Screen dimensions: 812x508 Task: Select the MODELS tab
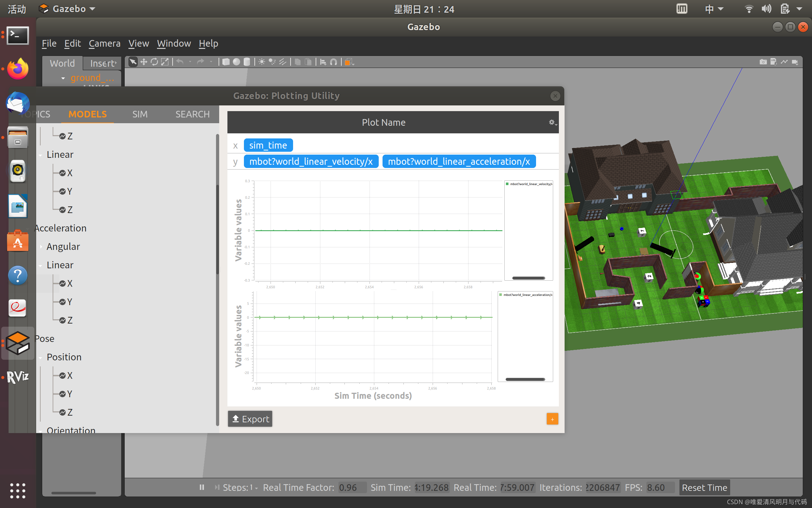point(88,114)
